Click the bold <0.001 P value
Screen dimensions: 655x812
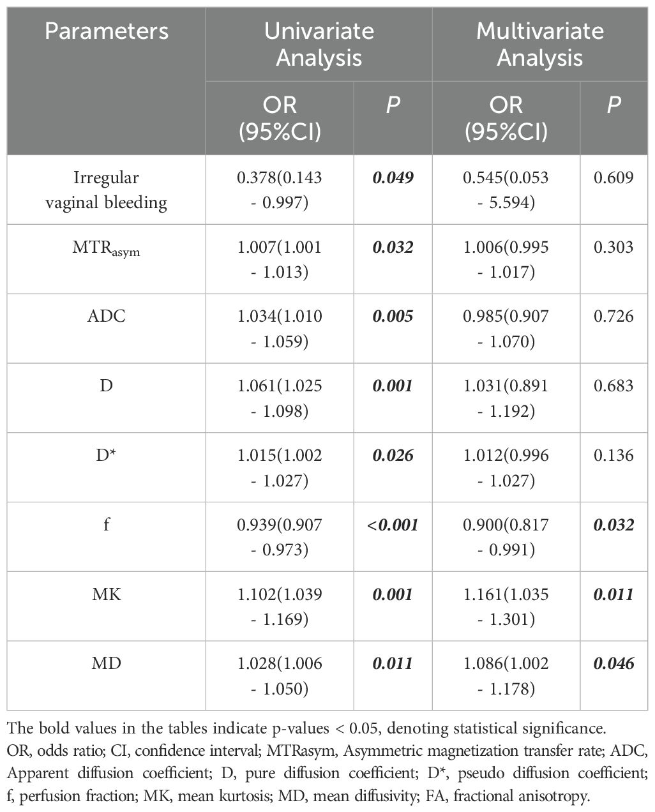coord(393,525)
